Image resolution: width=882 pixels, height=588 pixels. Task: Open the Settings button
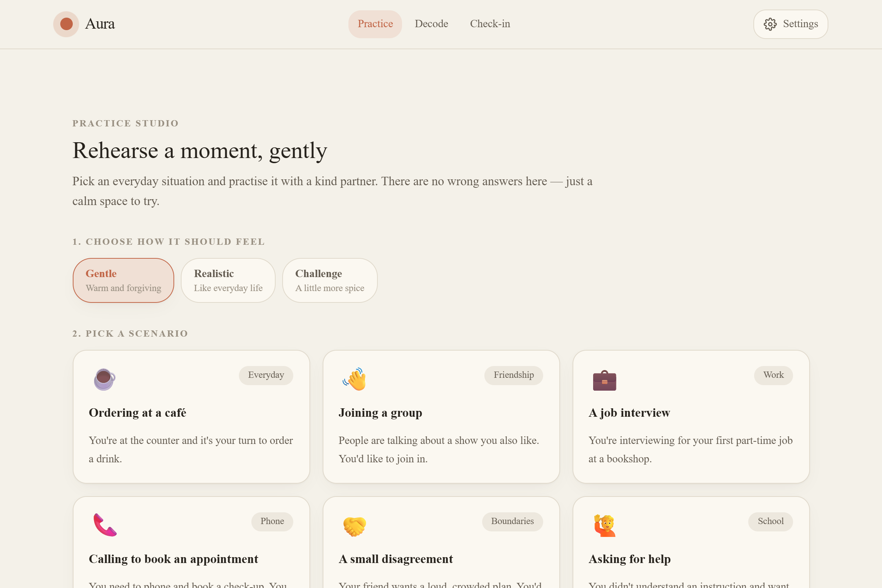pos(790,24)
